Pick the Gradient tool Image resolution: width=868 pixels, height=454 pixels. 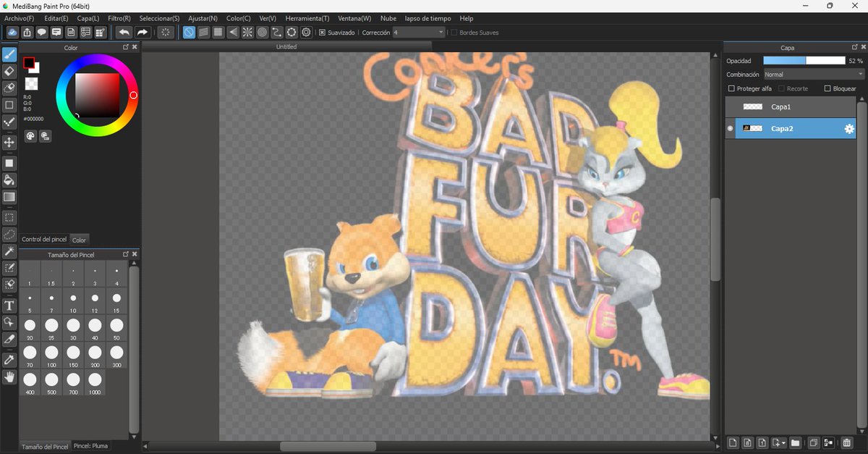pos(9,197)
